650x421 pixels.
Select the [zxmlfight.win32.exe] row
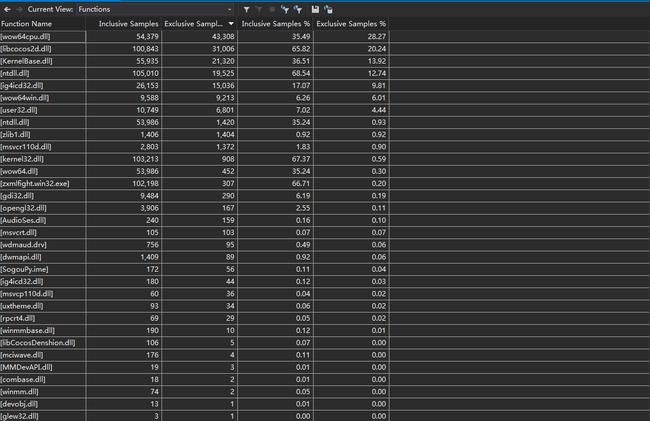[x=194, y=184]
